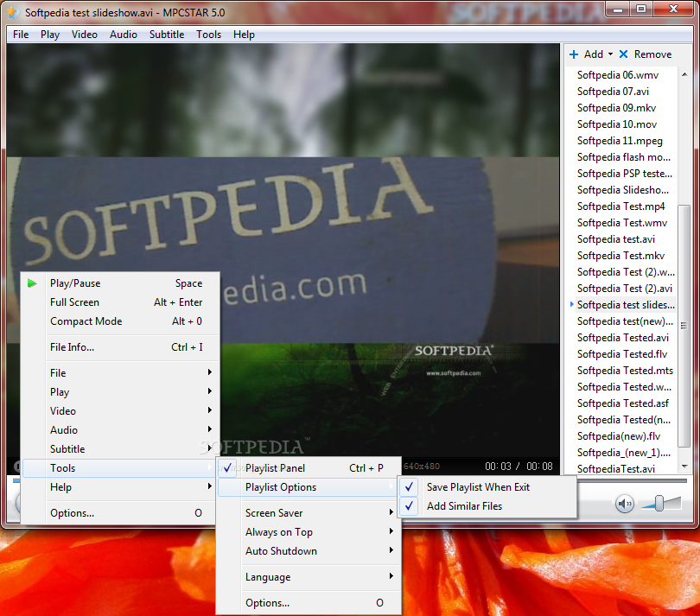Viewport: 700px width, 616px height.
Task: Select SoftpediaTest.avi in playlist
Action: [x=615, y=468]
